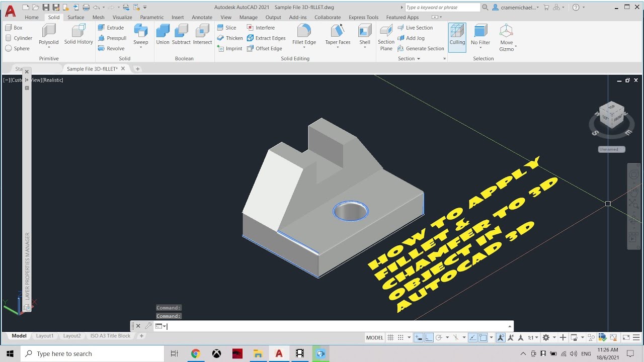This screenshot has width=644, height=362.
Task: Switch to the Mesh ribbon tab
Action: 99,17
